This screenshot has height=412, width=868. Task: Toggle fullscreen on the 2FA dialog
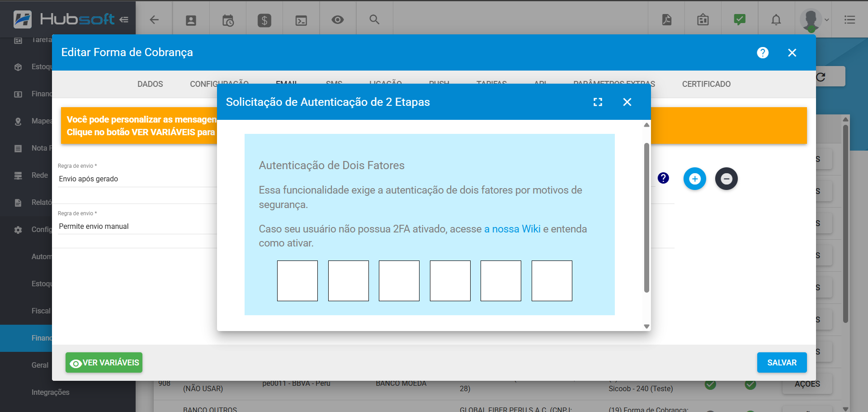tap(598, 102)
